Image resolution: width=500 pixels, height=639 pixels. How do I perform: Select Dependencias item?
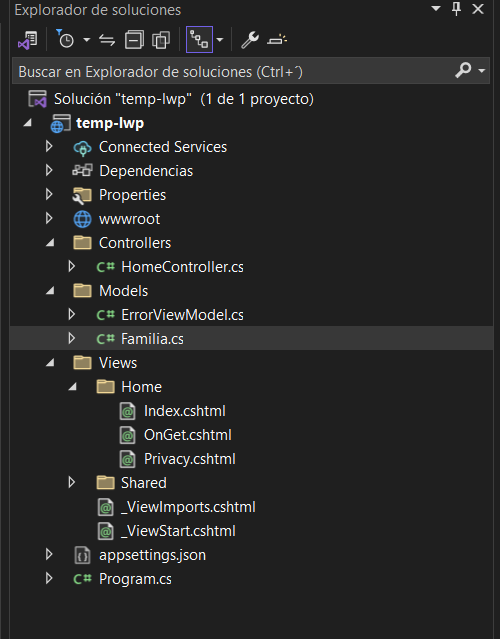click(146, 171)
